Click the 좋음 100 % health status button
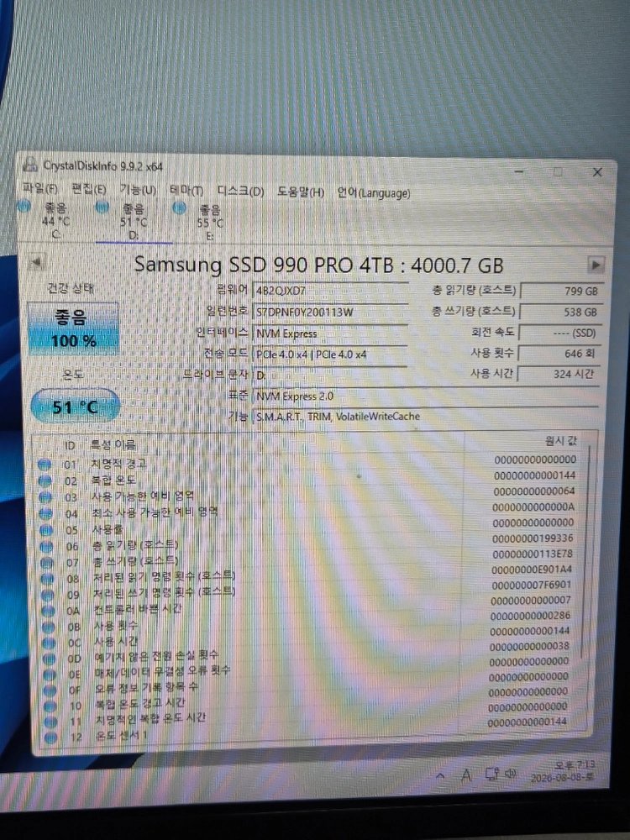The width and height of the screenshot is (630, 840). (73, 328)
